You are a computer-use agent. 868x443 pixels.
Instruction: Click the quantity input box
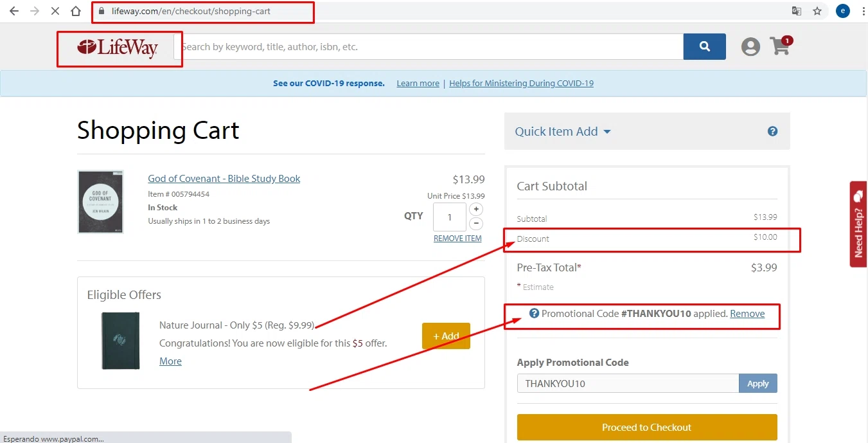(450, 217)
